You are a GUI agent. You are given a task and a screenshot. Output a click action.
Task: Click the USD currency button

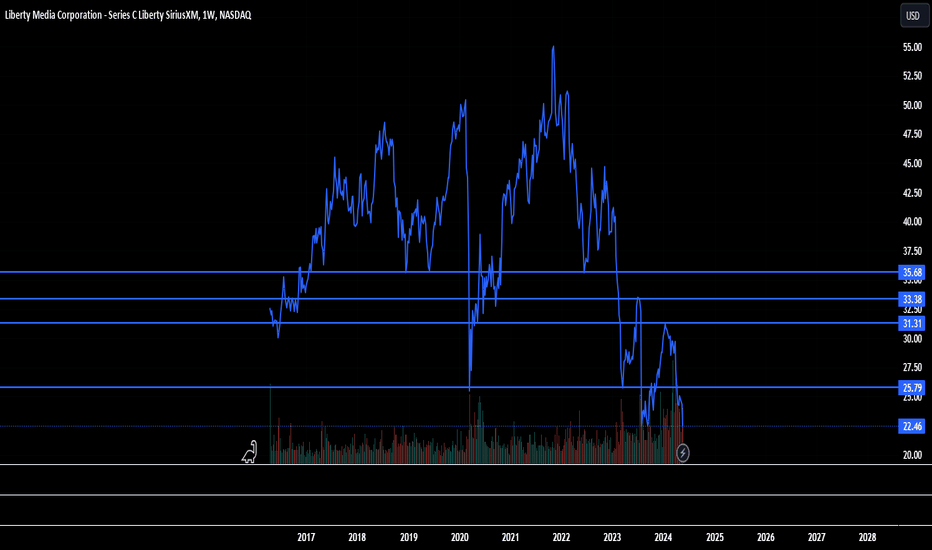point(913,15)
